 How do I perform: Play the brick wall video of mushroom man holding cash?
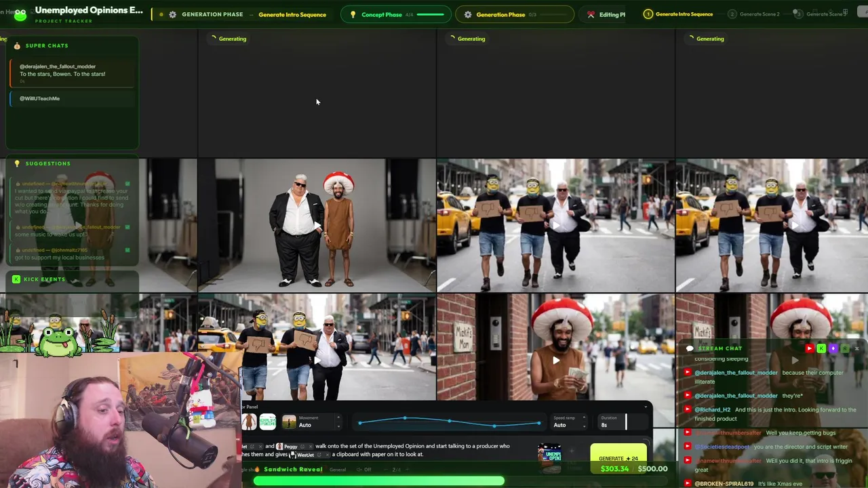click(556, 361)
